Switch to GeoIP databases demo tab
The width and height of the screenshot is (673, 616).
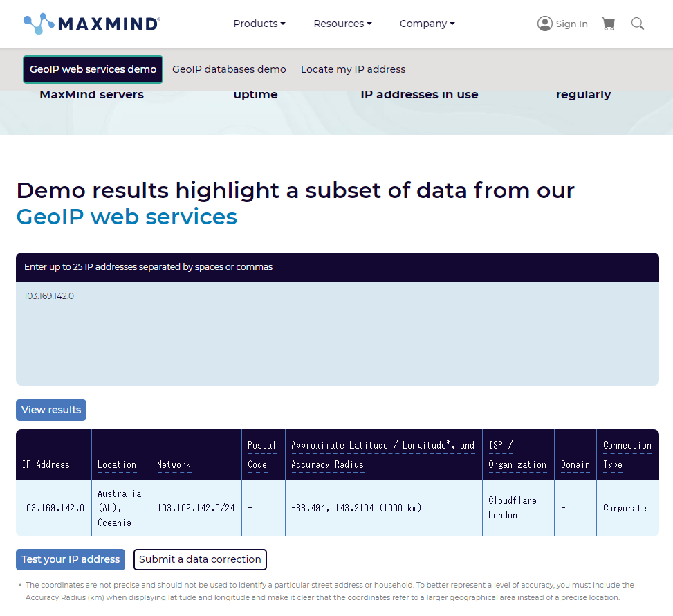click(229, 69)
